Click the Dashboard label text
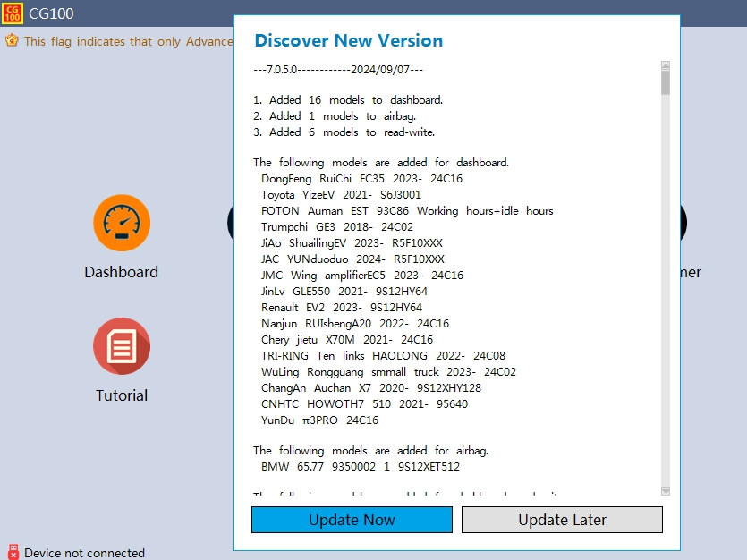This screenshot has width=747, height=560. (121, 272)
